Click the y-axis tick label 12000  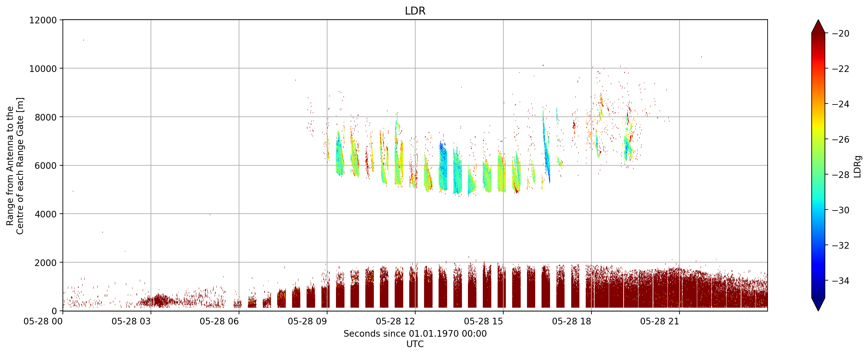[x=43, y=20]
